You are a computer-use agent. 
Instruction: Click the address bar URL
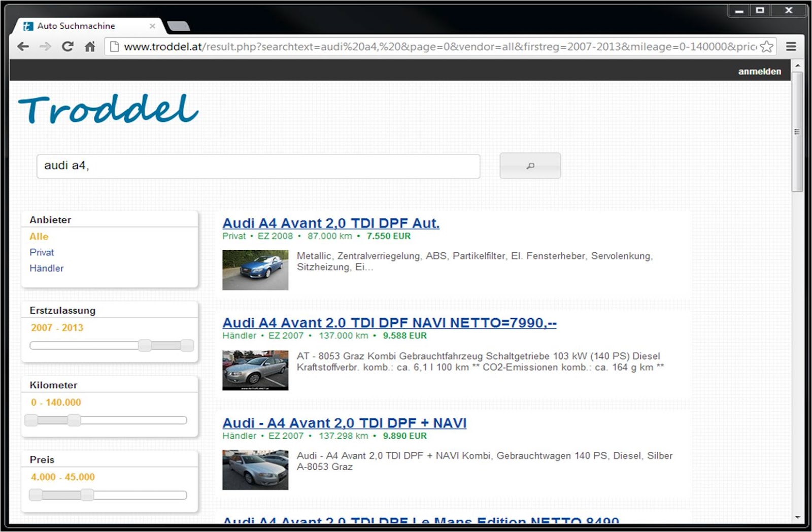439,47
